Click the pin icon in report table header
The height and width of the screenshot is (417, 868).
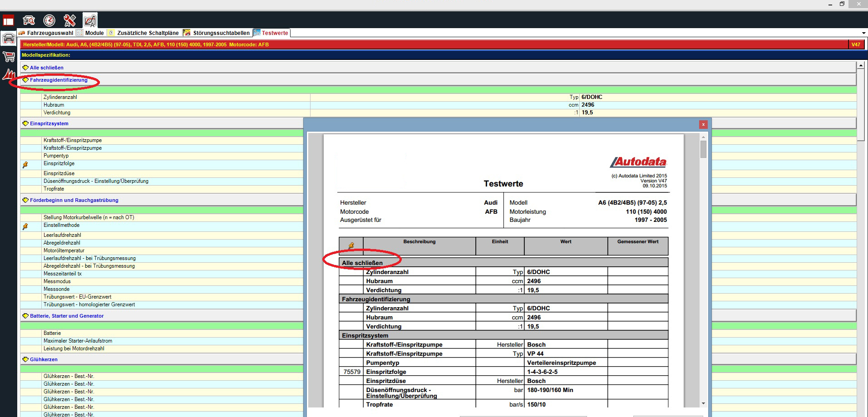(351, 245)
